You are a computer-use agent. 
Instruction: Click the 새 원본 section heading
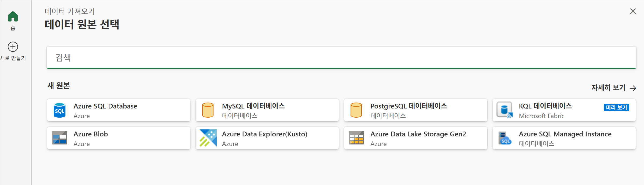[x=58, y=85]
